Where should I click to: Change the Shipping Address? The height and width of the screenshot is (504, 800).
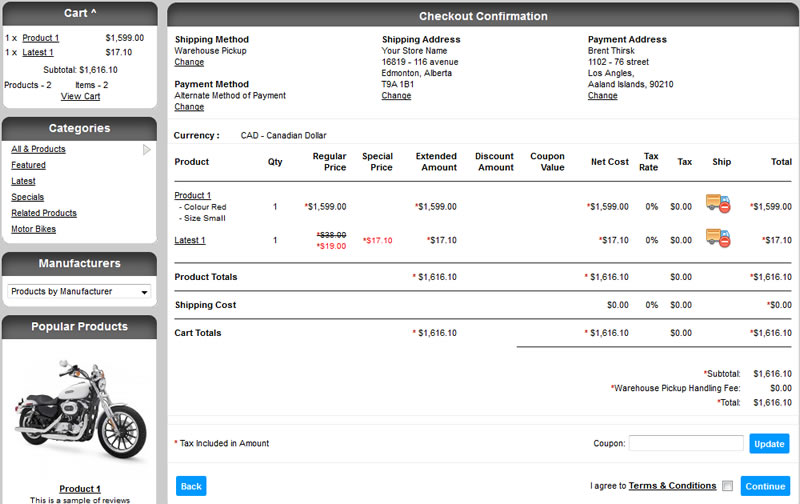tap(396, 96)
